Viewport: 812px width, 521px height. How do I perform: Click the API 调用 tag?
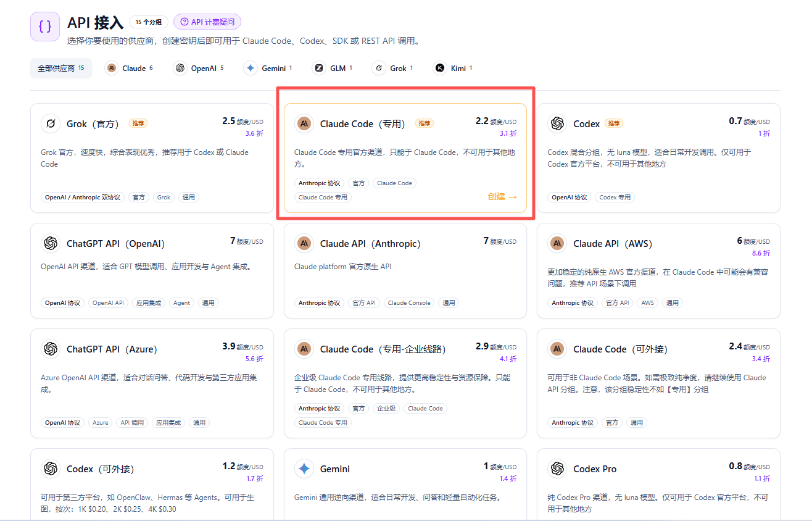click(x=132, y=423)
